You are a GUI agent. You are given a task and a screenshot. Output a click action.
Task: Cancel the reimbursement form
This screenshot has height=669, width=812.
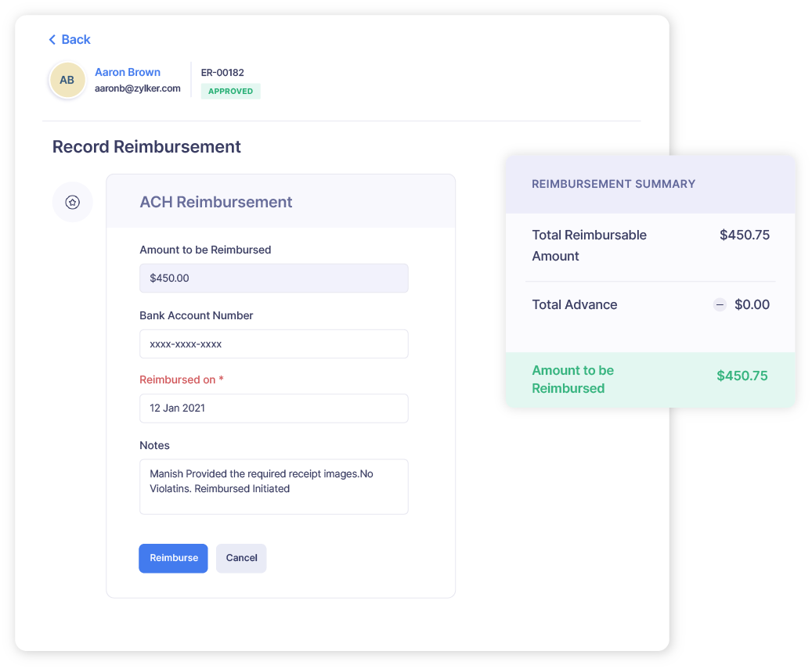241,558
